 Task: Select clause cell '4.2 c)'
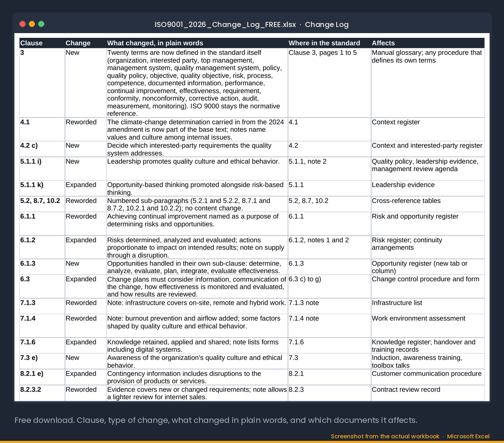click(42, 149)
